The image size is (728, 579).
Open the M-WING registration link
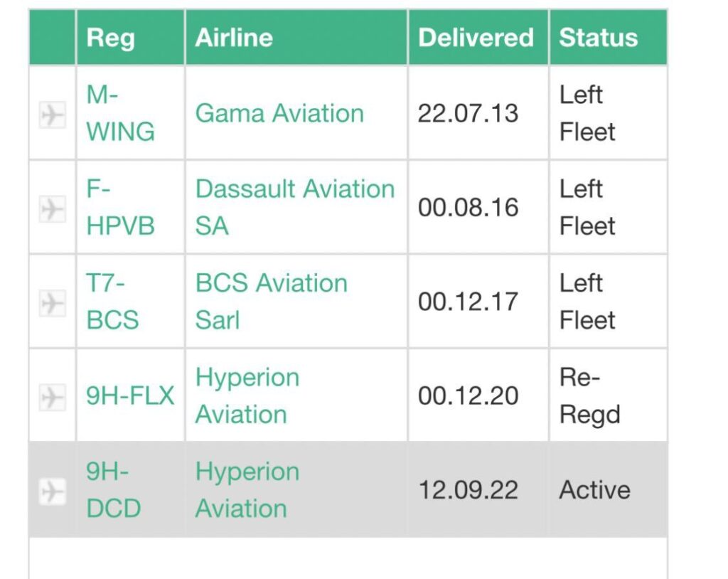[x=120, y=113]
